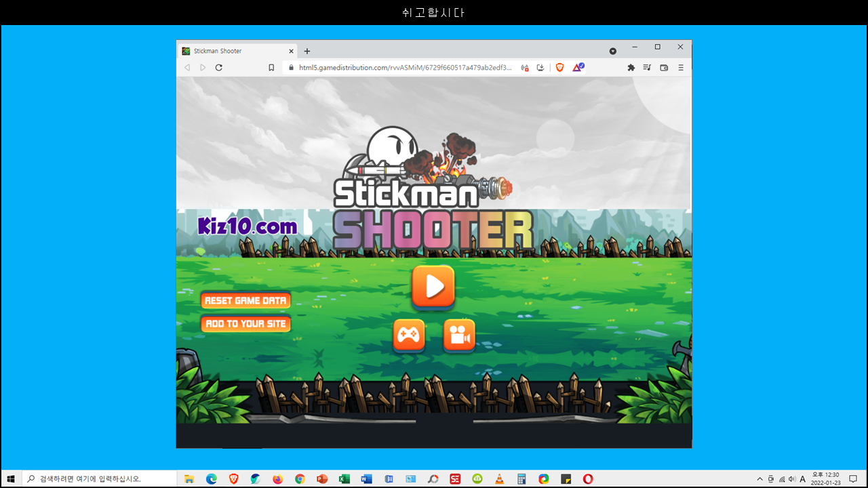The height and width of the screenshot is (488, 868).
Task: Go forward in browser history
Action: (203, 68)
